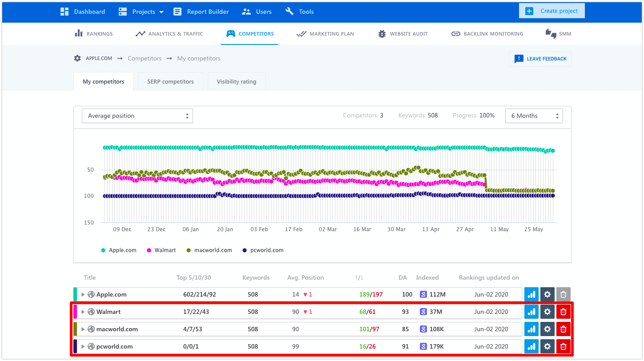Click the pcworld.com navy color bar

pos(75,346)
